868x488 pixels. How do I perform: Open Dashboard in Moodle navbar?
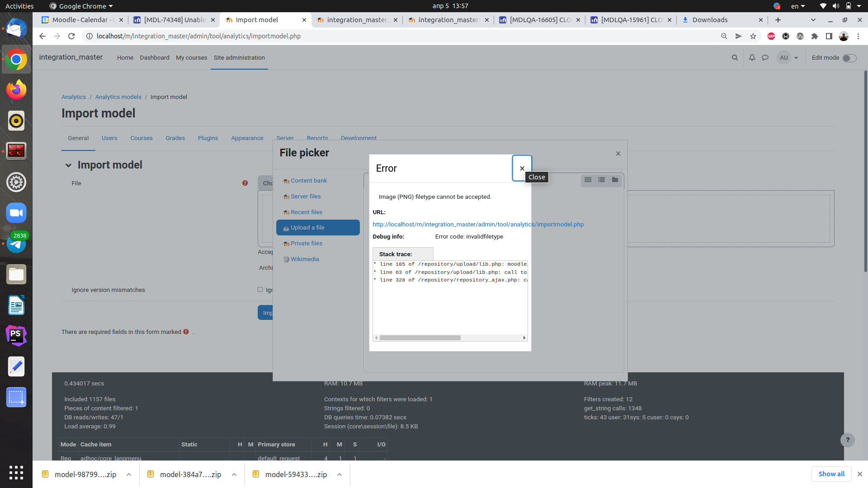tap(155, 58)
